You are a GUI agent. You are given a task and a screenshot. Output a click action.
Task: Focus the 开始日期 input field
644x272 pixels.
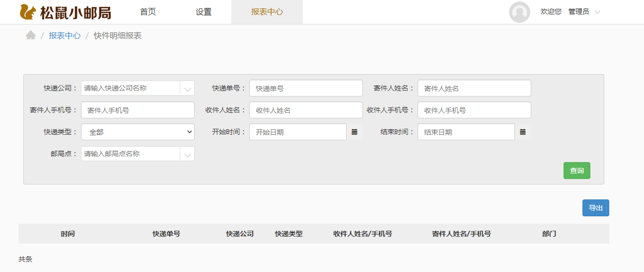click(x=298, y=132)
